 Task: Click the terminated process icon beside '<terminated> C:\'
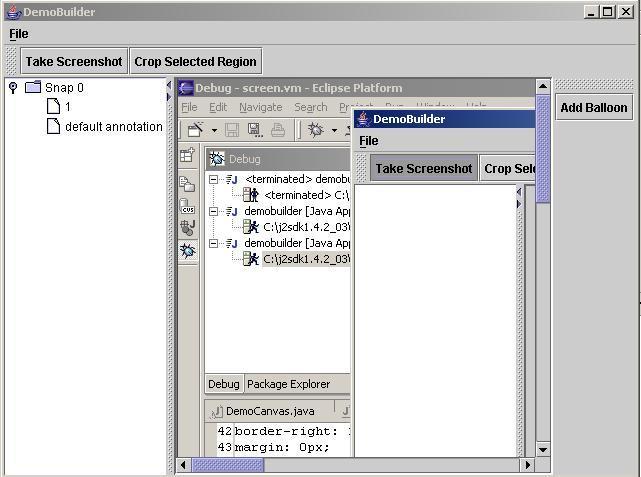click(x=251, y=195)
